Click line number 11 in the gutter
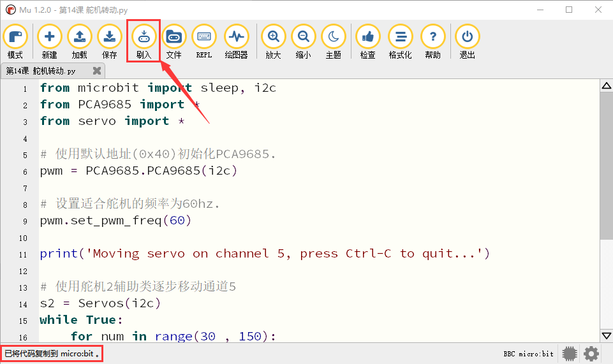The height and width of the screenshot is (364, 613). pos(23,254)
